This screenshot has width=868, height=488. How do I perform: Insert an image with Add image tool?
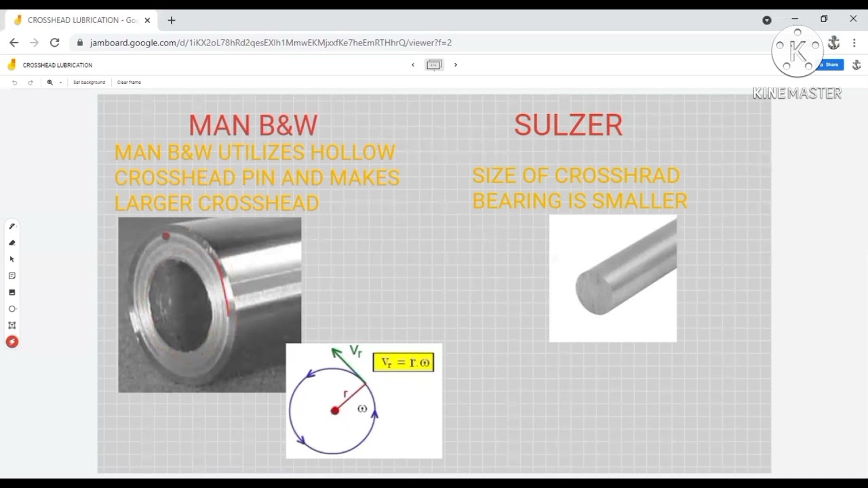pyautogui.click(x=12, y=292)
